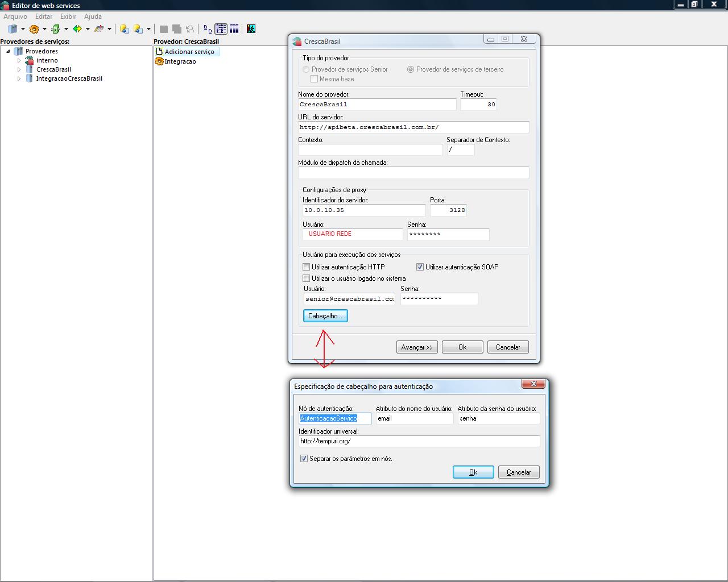
Task: Collapse the Provedores tree node
Action: click(x=8, y=51)
